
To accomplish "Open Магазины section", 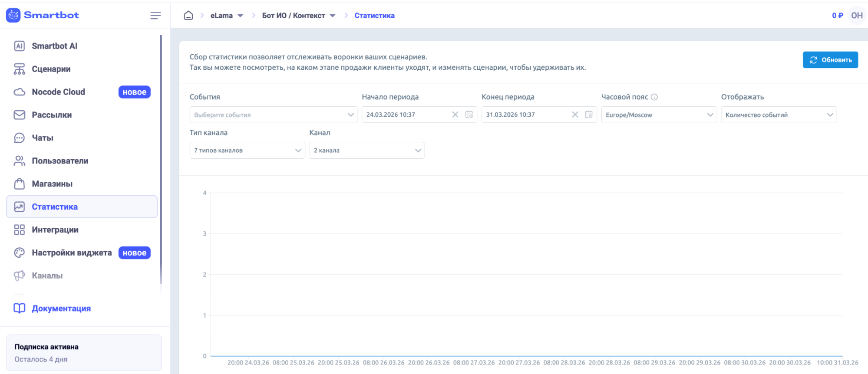I will pos(82,184).
